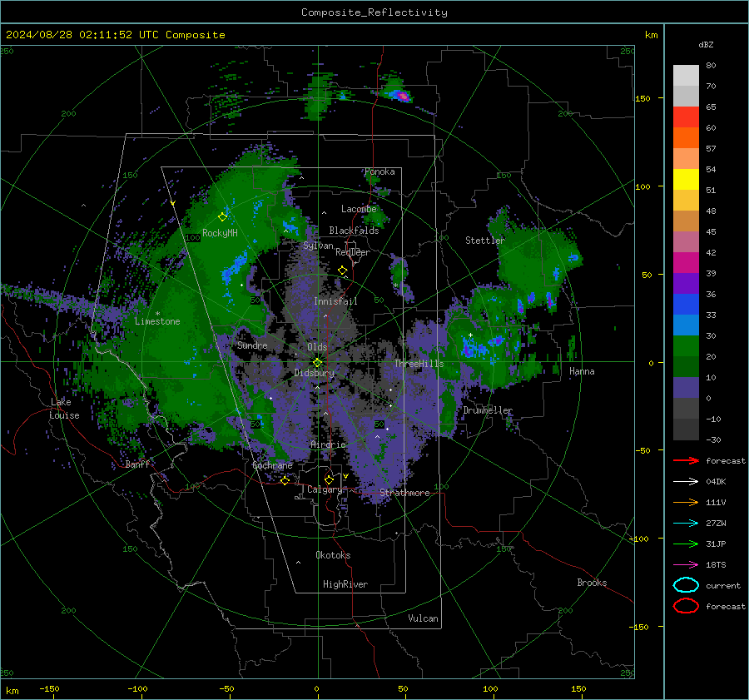Click the orange 111V arrow icon
Screen dimensions: 749x700
click(686, 502)
